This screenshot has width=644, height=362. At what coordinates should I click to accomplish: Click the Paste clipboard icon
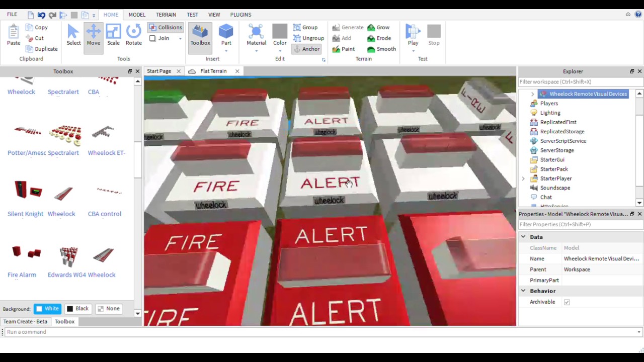click(x=14, y=35)
